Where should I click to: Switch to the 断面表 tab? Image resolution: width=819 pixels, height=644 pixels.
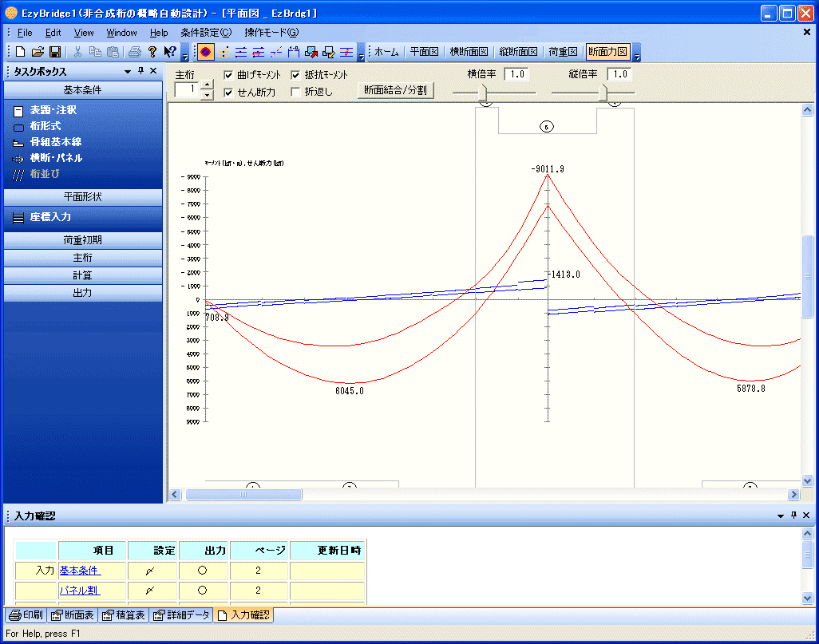click(x=72, y=615)
